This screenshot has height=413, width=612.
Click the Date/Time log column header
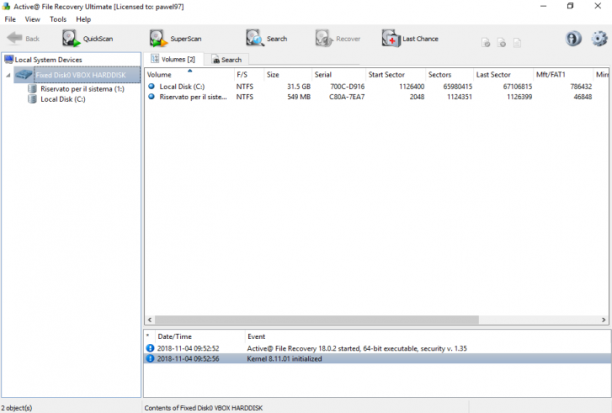tap(199, 336)
